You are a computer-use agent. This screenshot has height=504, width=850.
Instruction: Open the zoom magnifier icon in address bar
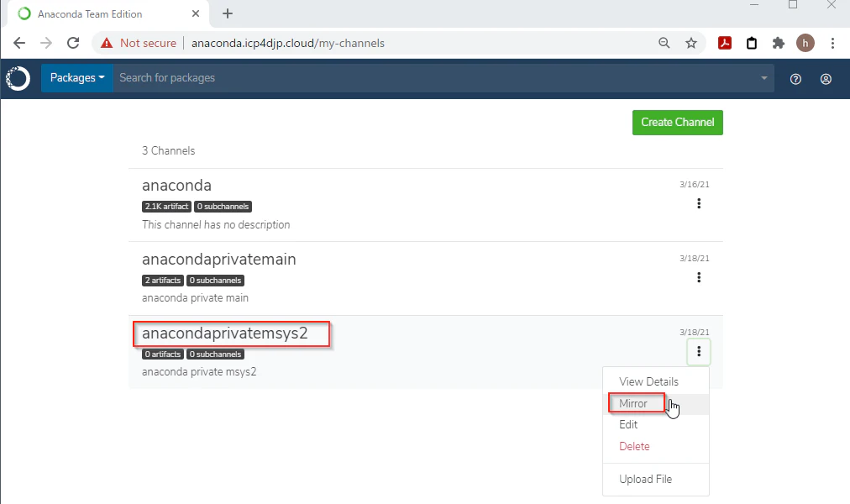pyautogui.click(x=664, y=43)
